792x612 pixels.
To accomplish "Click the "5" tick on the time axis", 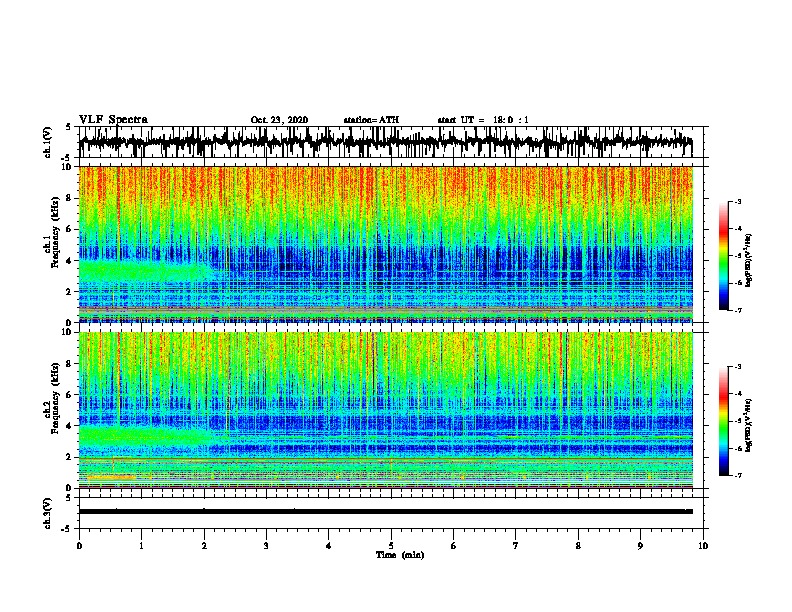I will pyautogui.click(x=391, y=546).
